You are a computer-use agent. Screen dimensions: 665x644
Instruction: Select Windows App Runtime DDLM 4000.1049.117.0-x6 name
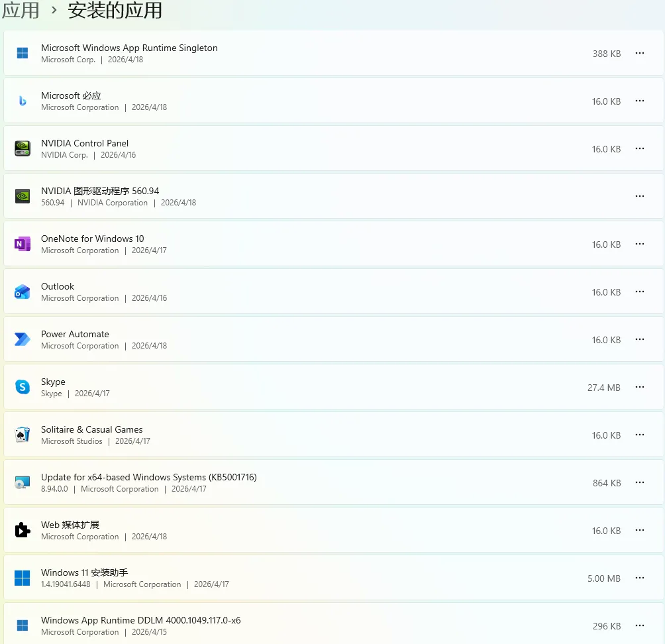coord(141,620)
